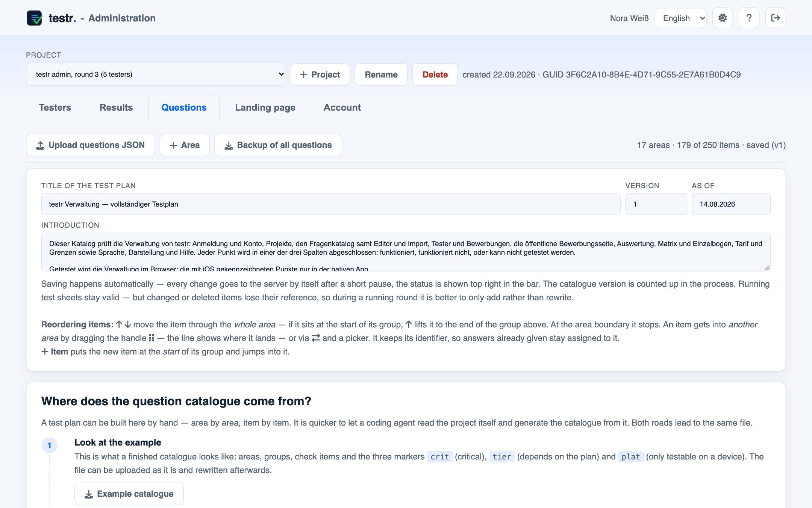Image resolution: width=812 pixels, height=508 pixels.
Task: Click Upload questions JSON button
Action: (x=90, y=145)
